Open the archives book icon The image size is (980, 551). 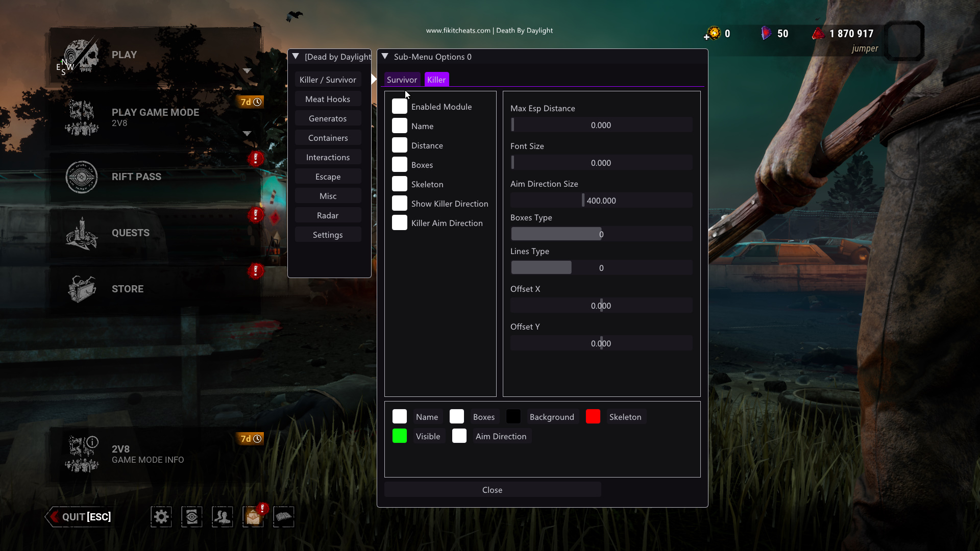click(x=284, y=517)
